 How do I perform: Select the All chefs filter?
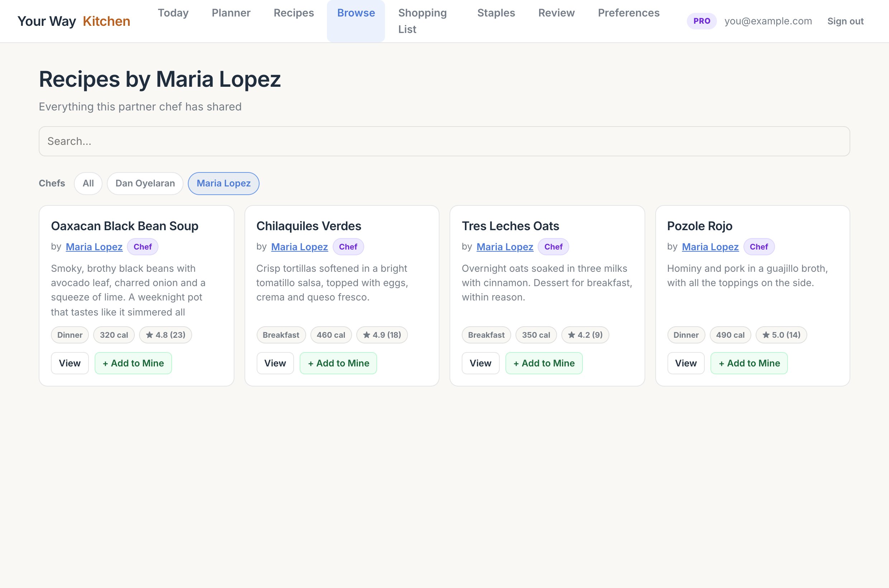tap(88, 183)
